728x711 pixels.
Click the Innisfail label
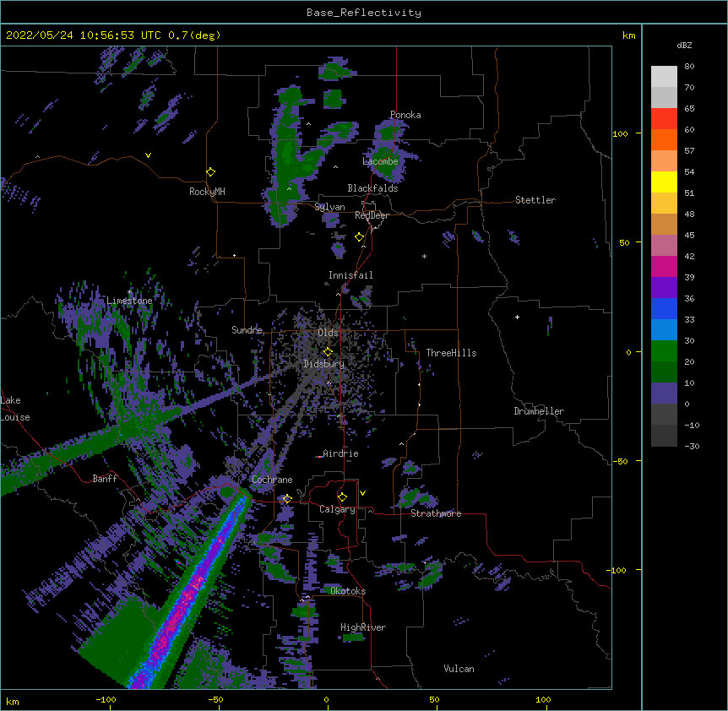(x=350, y=275)
